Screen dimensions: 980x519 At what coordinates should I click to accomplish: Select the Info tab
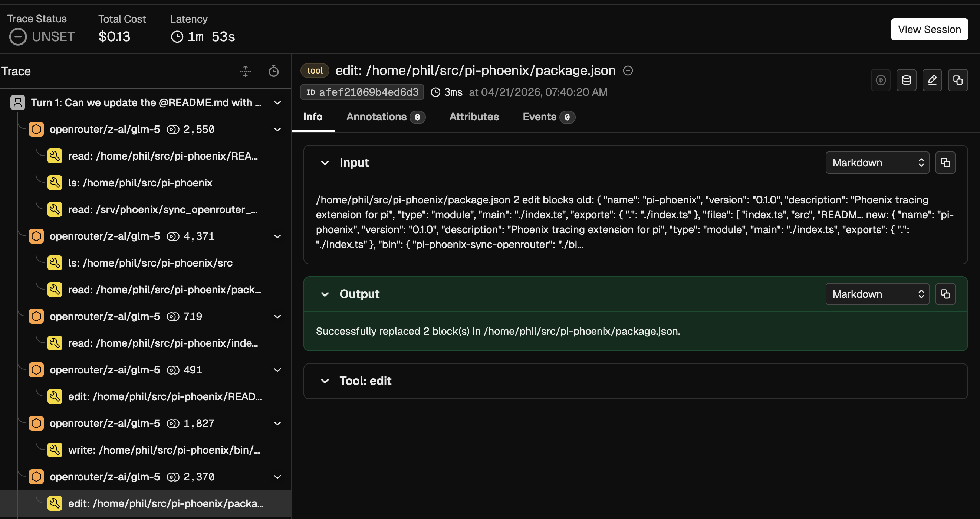coord(313,117)
